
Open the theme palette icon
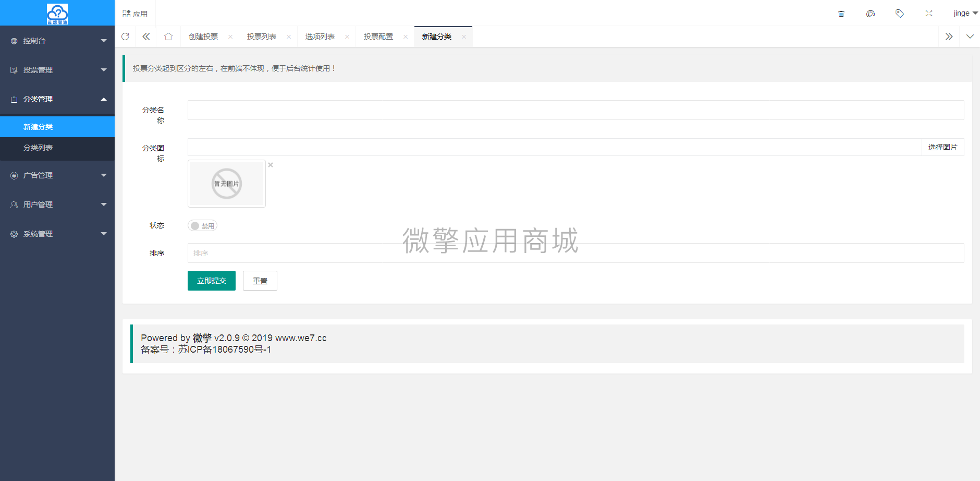[871, 14]
